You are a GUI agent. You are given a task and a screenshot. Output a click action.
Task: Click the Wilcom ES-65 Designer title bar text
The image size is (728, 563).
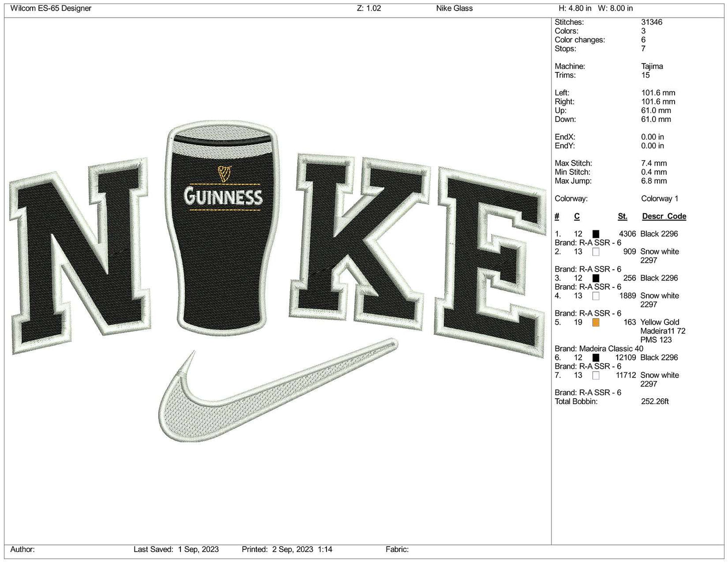[51, 8]
